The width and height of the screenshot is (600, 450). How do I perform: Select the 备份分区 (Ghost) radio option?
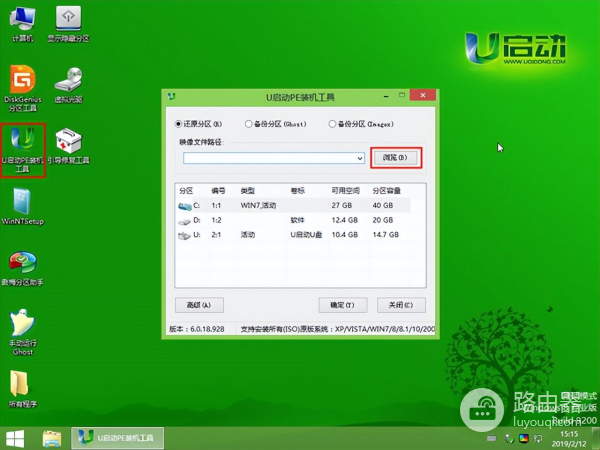click(276, 124)
